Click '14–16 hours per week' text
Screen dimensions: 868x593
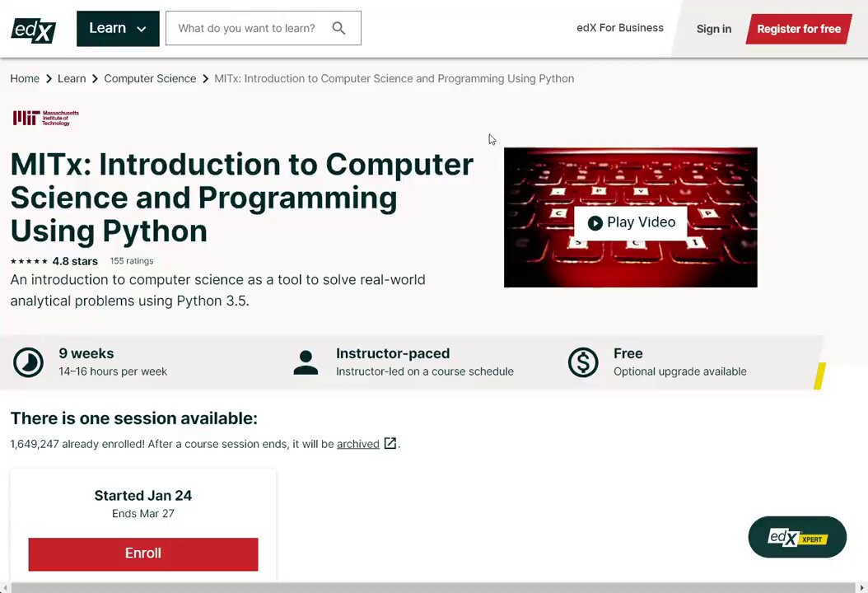113,371
